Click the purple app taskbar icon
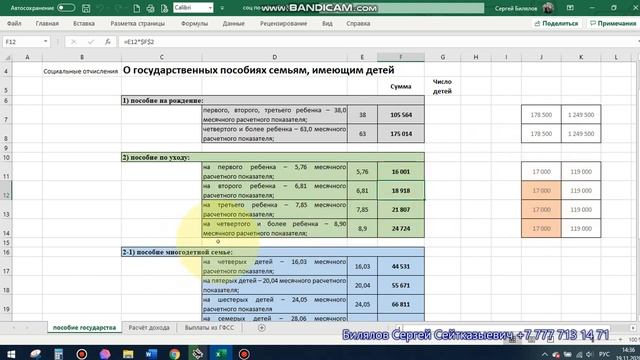The height and width of the screenshot is (360, 640). (x=105, y=353)
